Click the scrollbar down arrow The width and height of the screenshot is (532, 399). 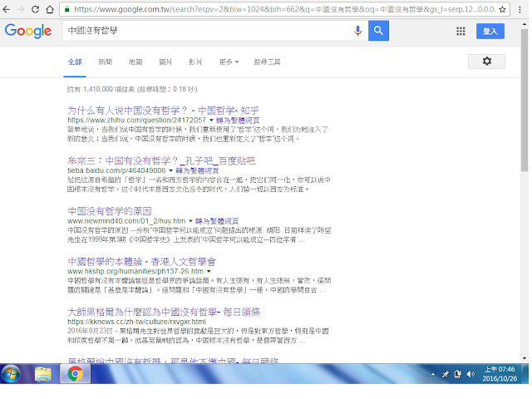[x=525, y=358]
